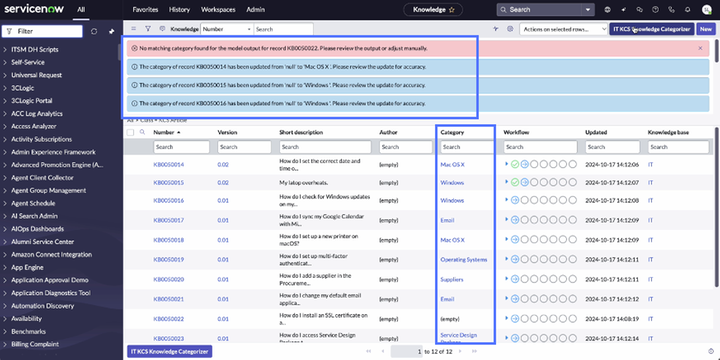Open the Number search field dropdown

pos(227,29)
